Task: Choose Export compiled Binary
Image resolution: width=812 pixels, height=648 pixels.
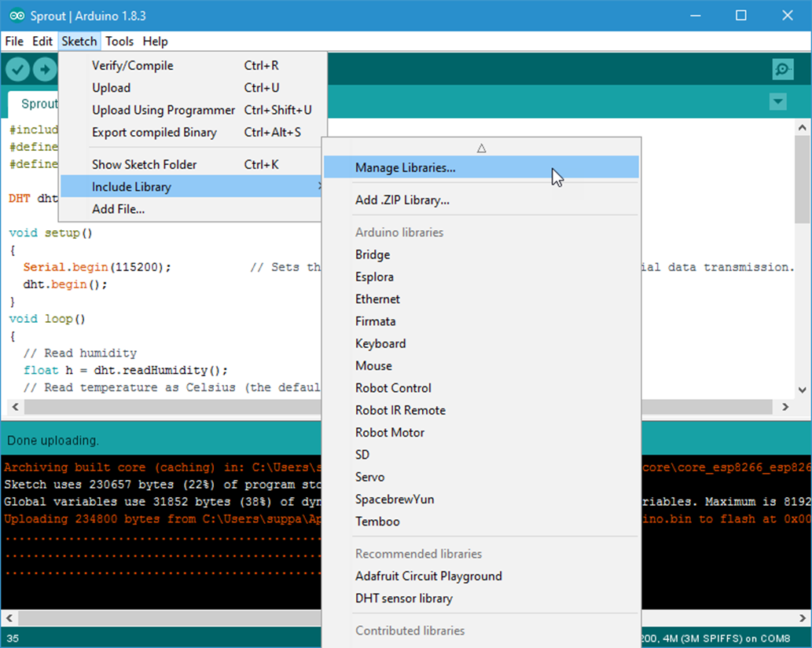Action: (x=193, y=133)
